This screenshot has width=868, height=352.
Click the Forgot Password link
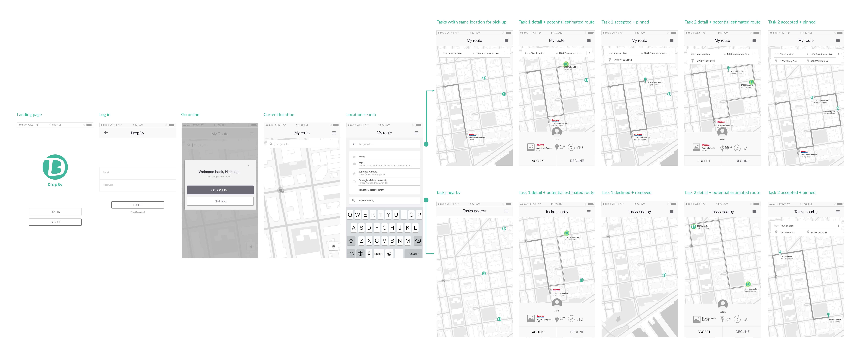[138, 212]
